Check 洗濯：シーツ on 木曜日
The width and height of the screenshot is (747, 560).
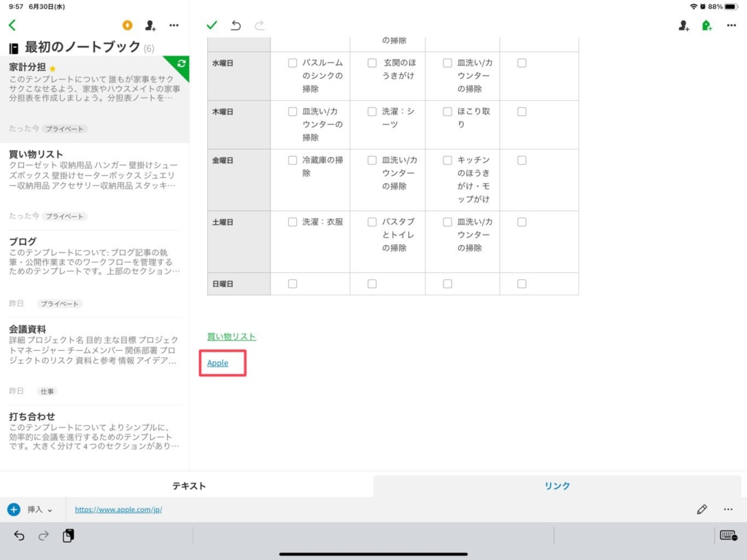click(x=372, y=112)
